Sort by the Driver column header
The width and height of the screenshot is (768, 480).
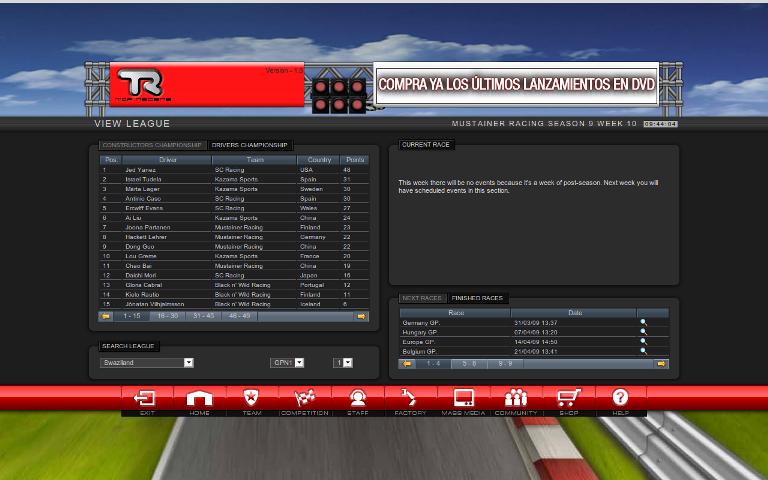[168, 160]
